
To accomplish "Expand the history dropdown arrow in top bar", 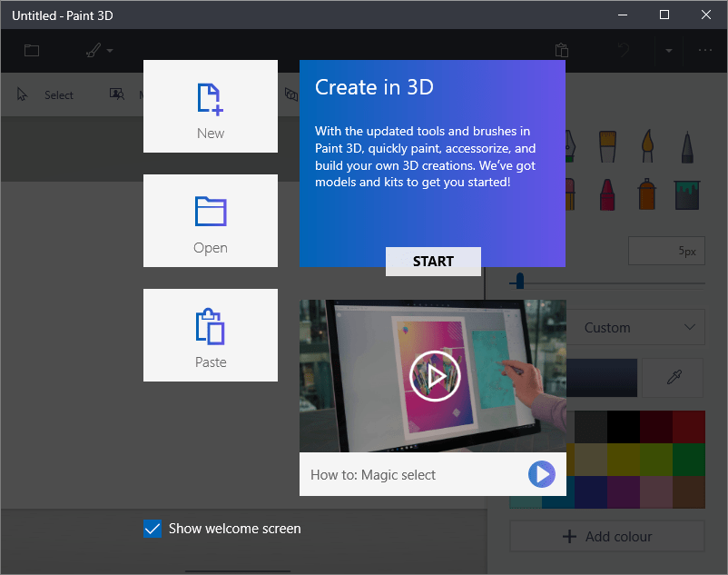I will (669, 50).
